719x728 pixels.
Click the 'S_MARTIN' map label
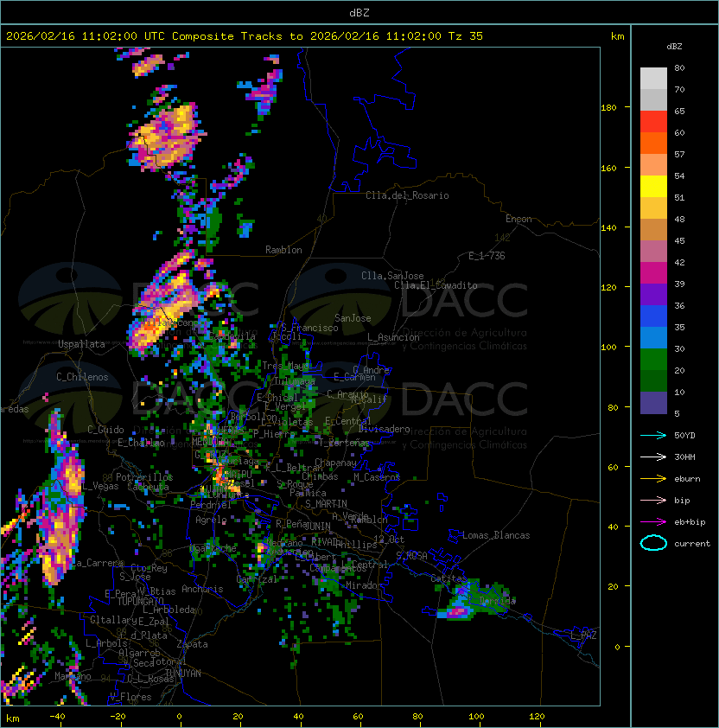click(326, 503)
